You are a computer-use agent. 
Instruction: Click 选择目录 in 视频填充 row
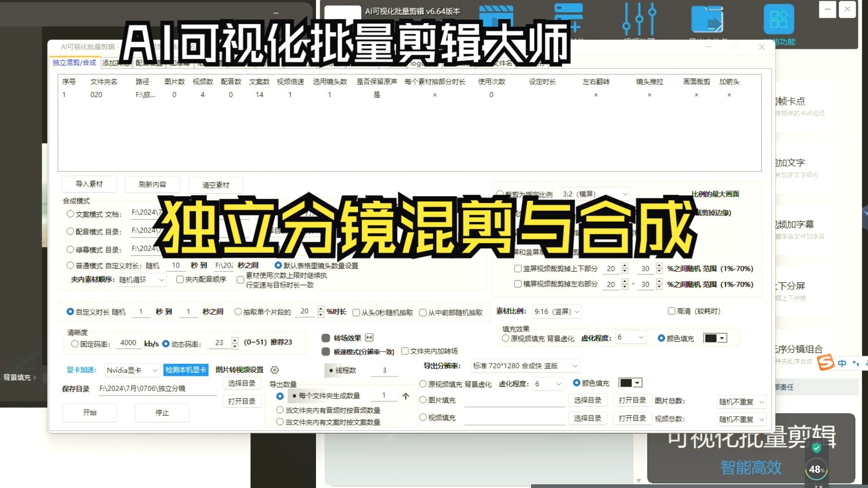(x=588, y=418)
